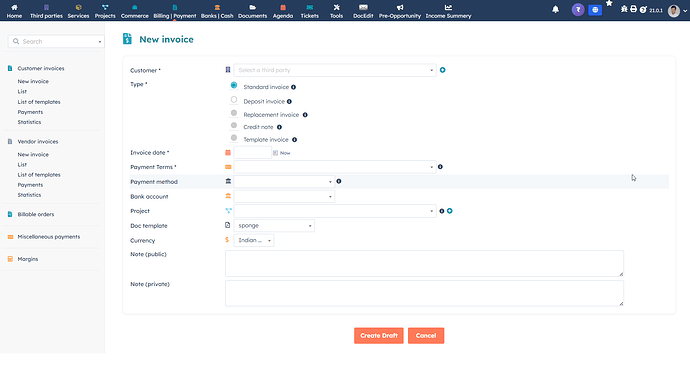Open Home in top menu
The width and height of the screenshot is (690, 365).
[x=14, y=11]
